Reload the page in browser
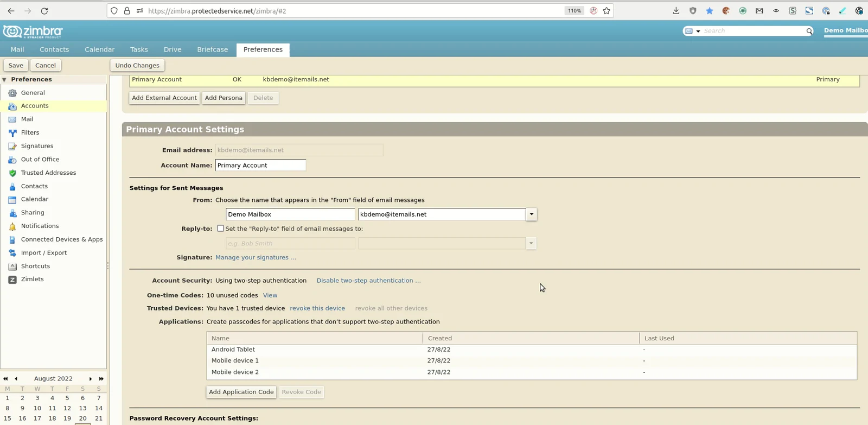 tap(44, 11)
